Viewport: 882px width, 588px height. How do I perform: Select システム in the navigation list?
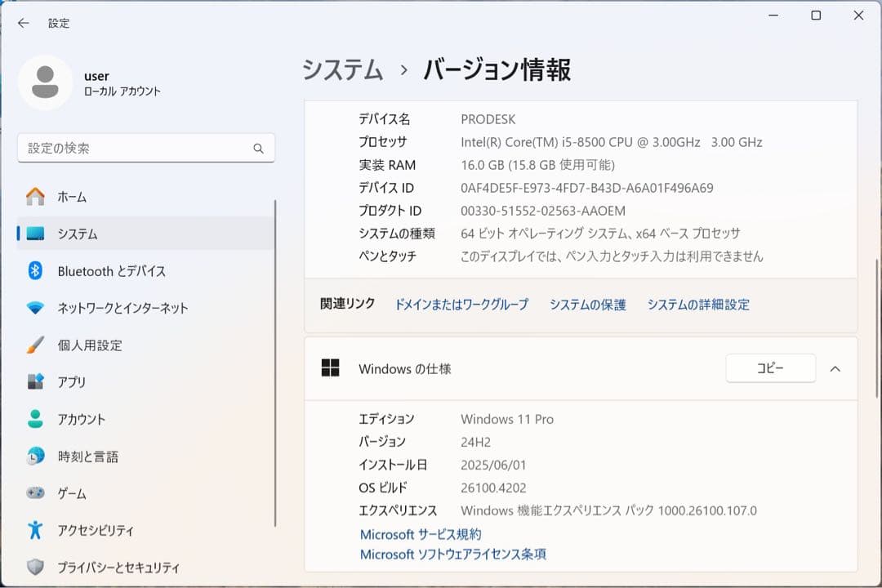[x=34, y=234]
